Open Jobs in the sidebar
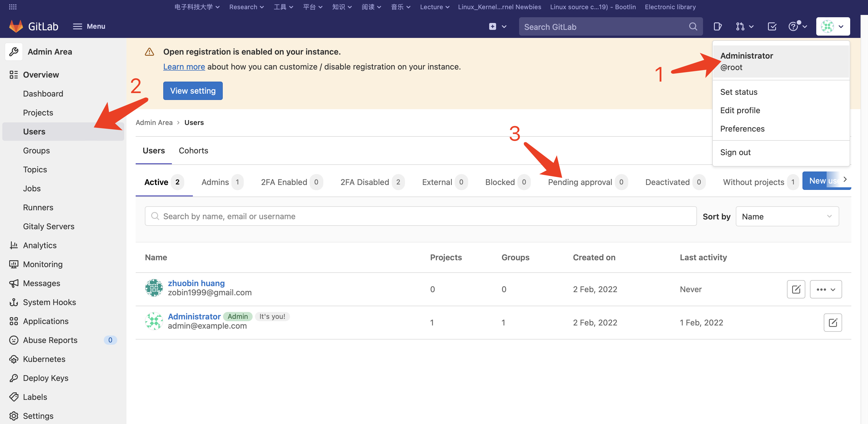The image size is (868, 424). [x=32, y=189]
